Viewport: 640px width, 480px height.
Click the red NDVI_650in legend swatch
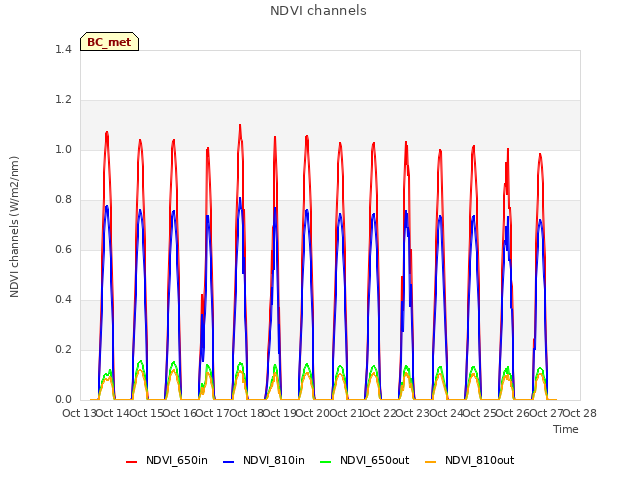131,462
